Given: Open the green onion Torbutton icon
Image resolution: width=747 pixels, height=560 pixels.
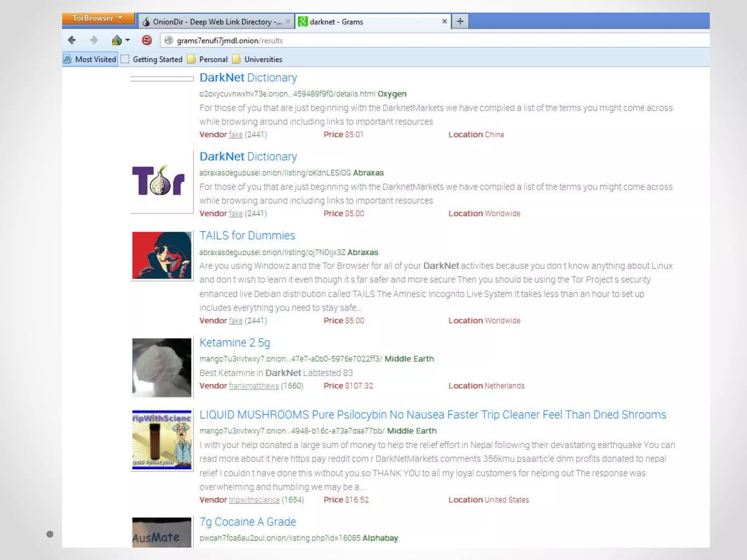Looking at the screenshot, I should pos(117,40).
